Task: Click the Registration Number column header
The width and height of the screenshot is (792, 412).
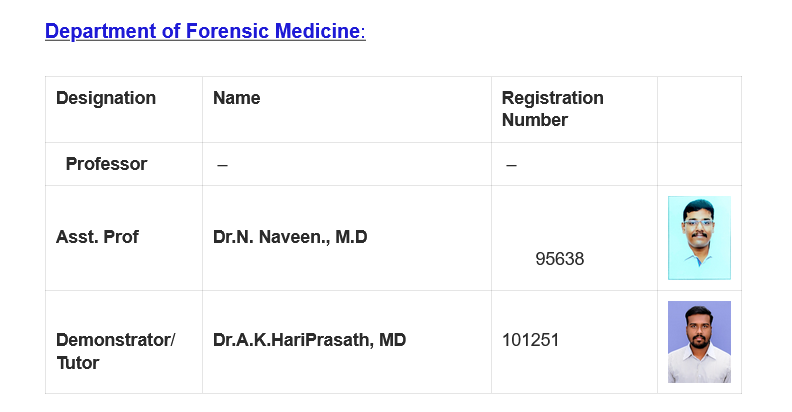Action: 552,109
